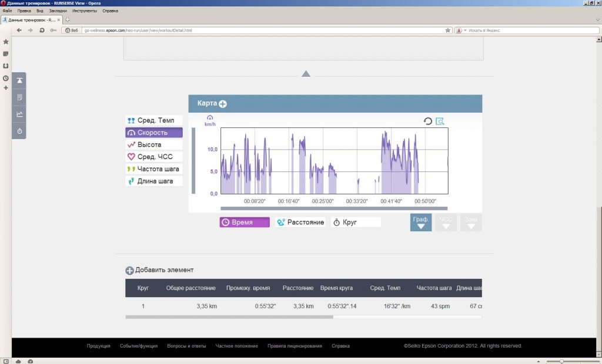602x364 pixels.
Task: Click the Сред. Темп column header
Action: pyautogui.click(x=385, y=288)
